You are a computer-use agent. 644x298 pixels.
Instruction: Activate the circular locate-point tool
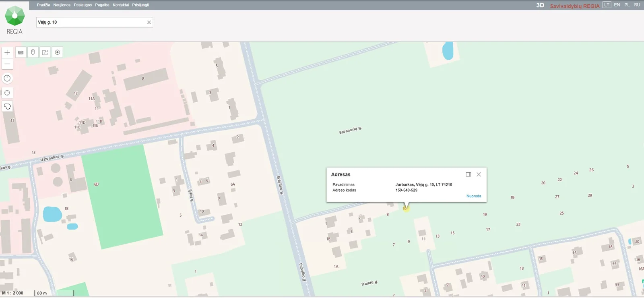pos(58,52)
